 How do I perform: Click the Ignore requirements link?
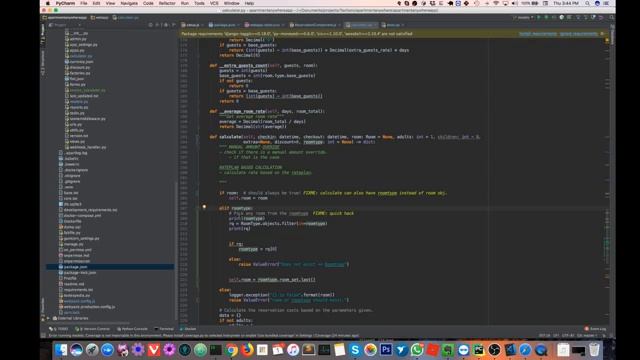coord(578,34)
